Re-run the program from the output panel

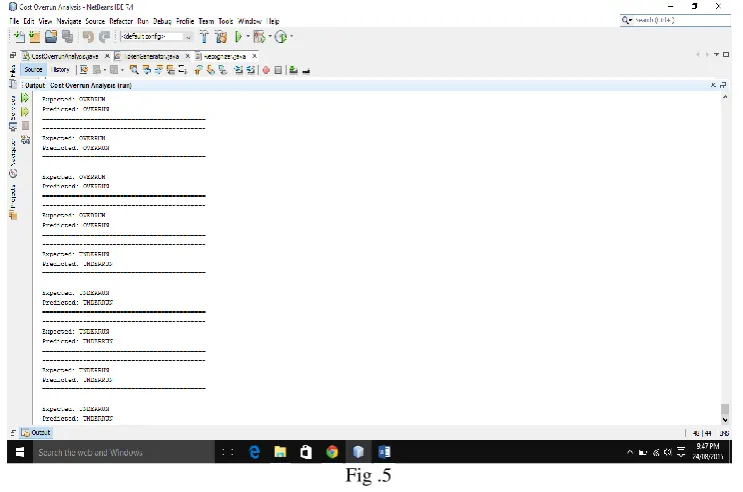(25, 98)
